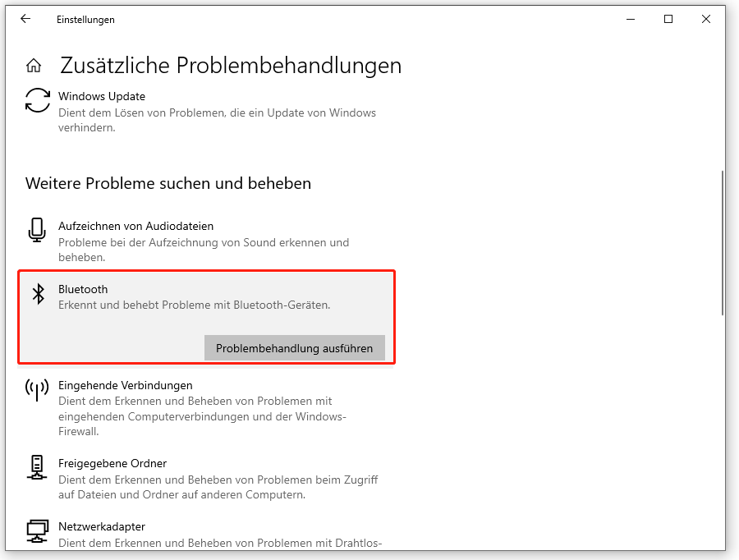Go back with the arrow in title bar

tap(25, 19)
